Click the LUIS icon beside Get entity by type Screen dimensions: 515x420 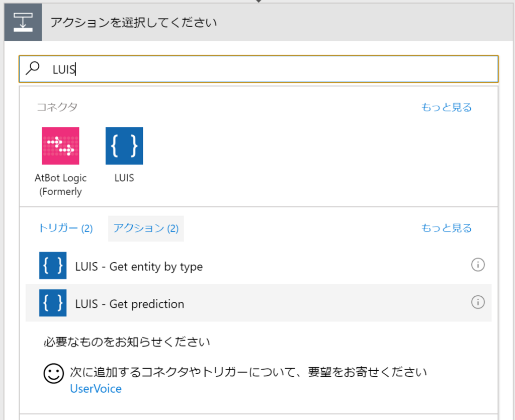53,265
